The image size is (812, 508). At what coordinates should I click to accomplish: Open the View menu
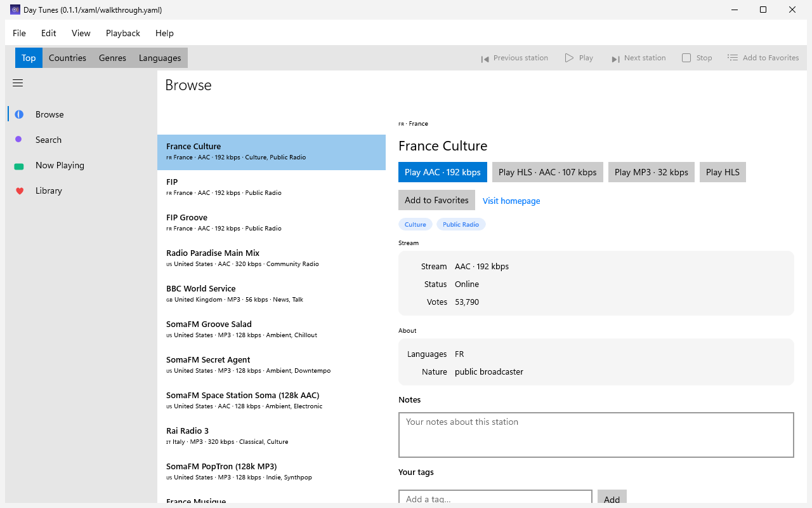(x=81, y=33)
